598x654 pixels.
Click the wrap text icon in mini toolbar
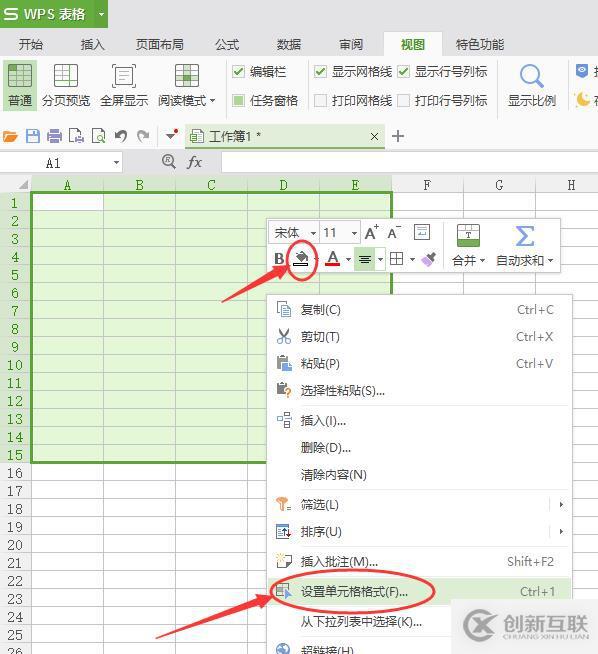click(422, 232)
